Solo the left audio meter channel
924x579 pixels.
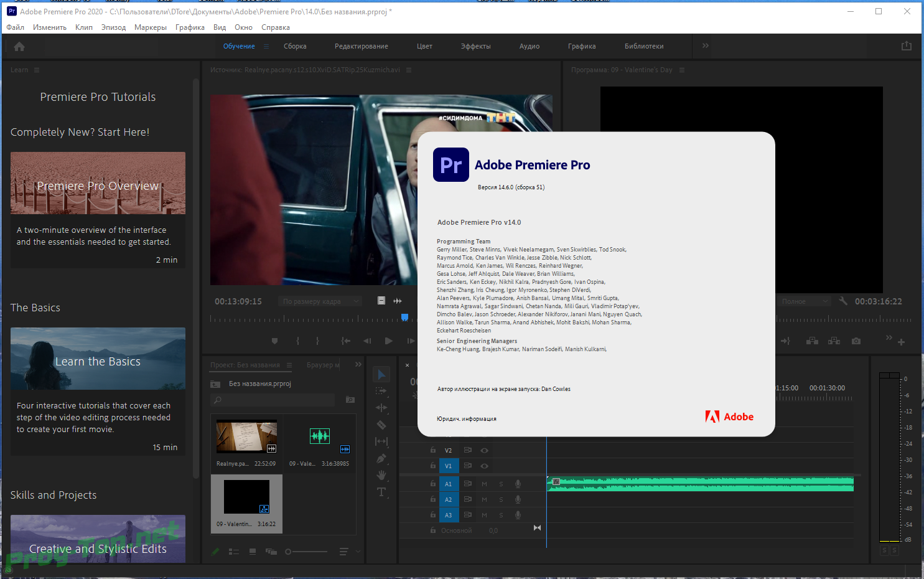click(x=884, y=550)
